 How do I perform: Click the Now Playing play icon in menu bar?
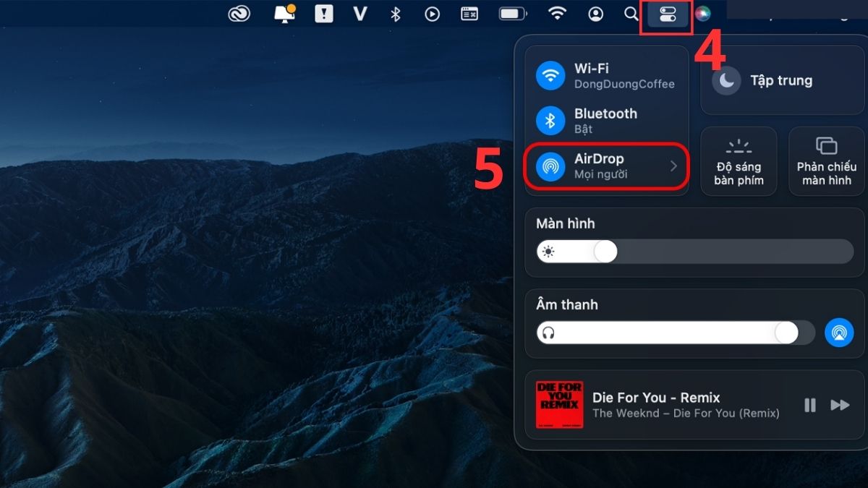pyautogui.click(x=433, y=14)
